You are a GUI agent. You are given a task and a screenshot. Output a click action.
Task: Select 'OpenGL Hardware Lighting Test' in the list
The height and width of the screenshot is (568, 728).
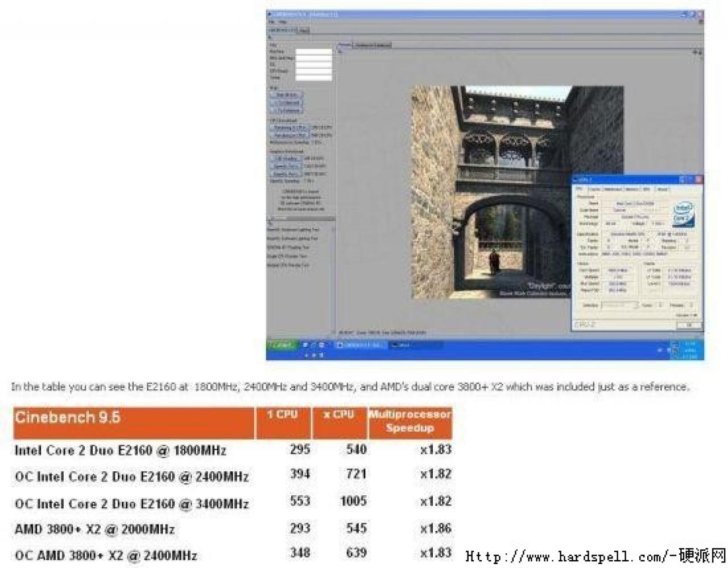(293, 229)
